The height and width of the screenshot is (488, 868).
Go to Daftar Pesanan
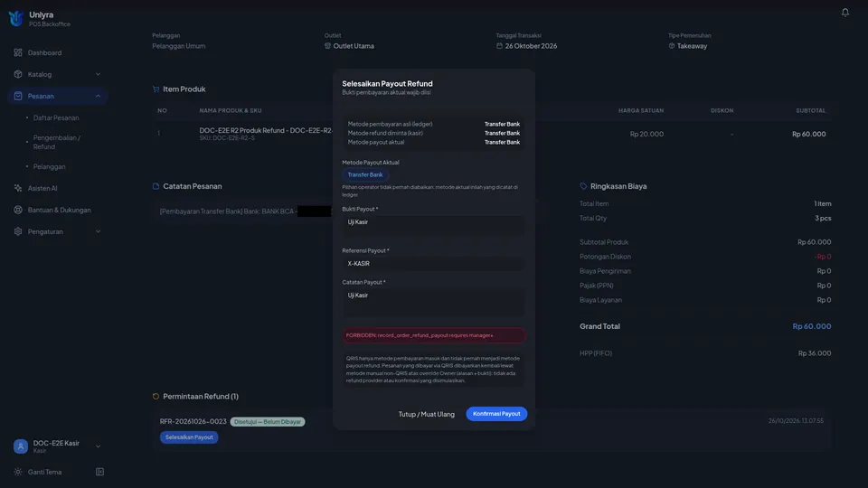(x=56, y=117)
